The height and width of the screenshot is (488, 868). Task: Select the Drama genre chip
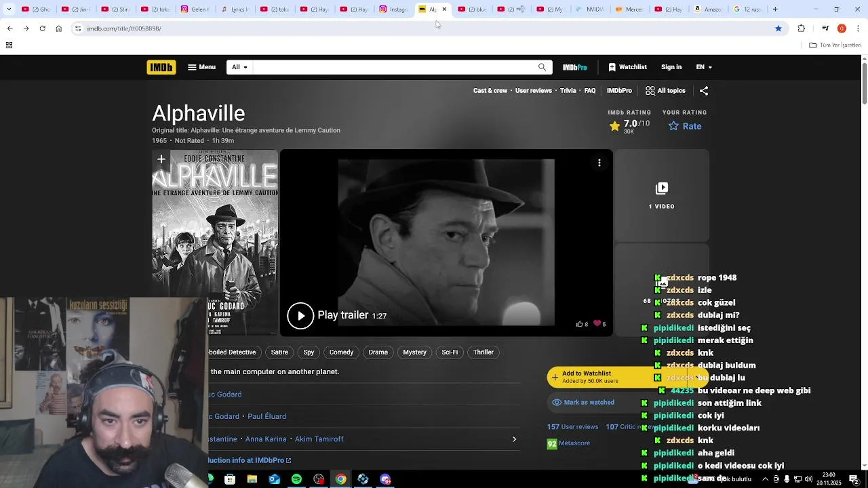378,352
